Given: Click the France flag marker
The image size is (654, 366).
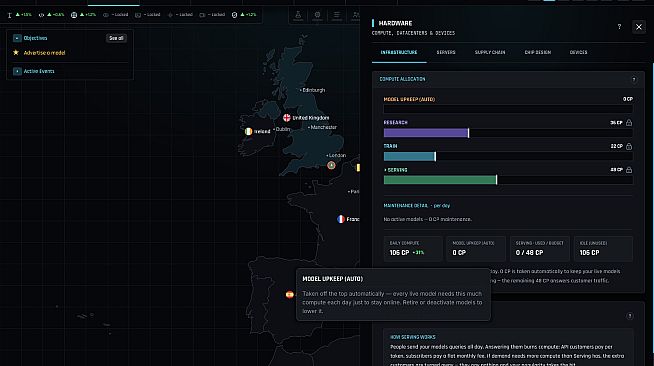Looking at the screenshot, I should (x=341, y=219).
